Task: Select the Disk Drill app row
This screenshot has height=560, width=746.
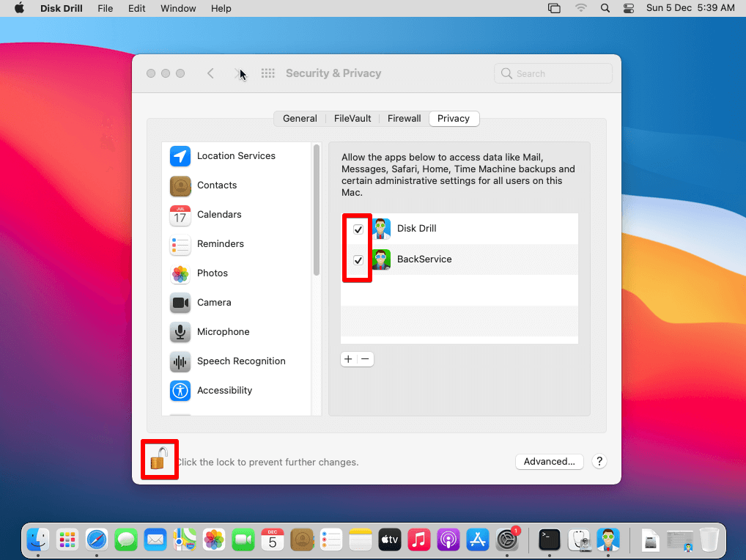Action: click(x=459, y=229)
